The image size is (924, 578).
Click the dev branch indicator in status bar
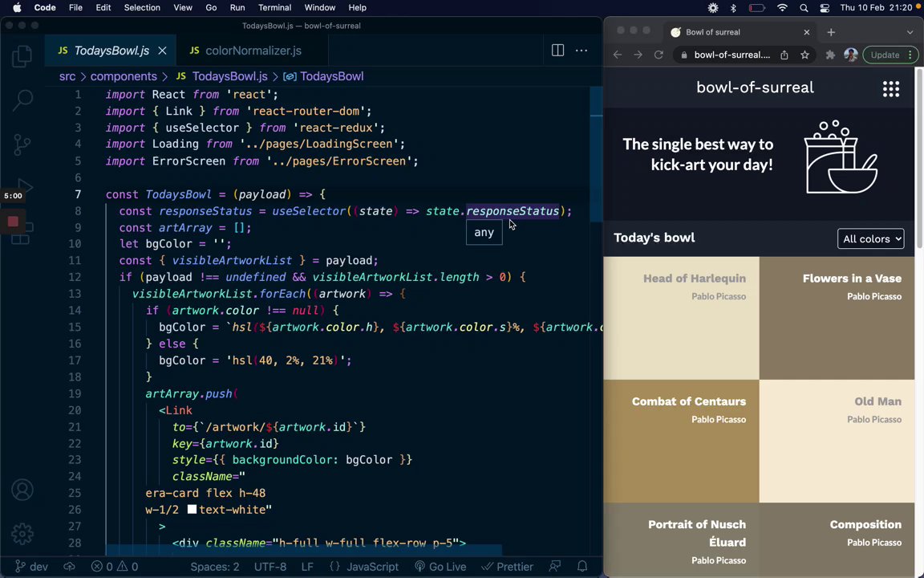click(x=31, y=567)
